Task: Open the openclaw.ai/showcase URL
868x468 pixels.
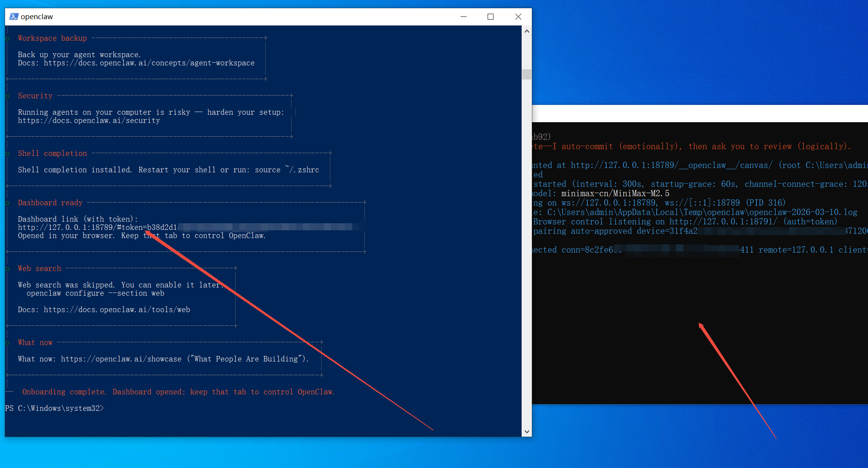Action: click(121, 359)
